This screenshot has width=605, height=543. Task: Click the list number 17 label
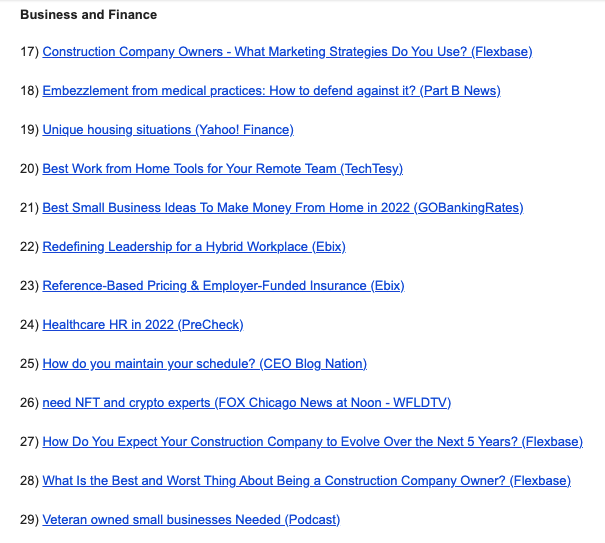point(29,52)
